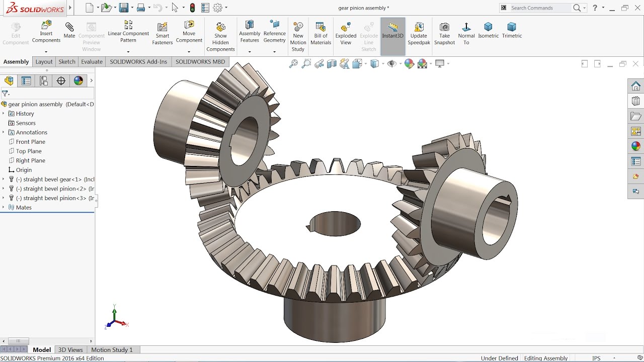Start a New Motion Study

298,37
